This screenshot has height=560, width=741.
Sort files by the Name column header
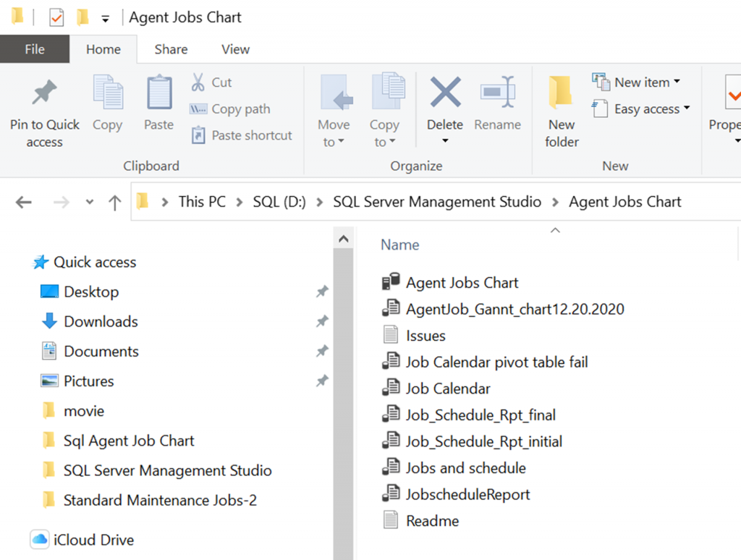(400, 245)
